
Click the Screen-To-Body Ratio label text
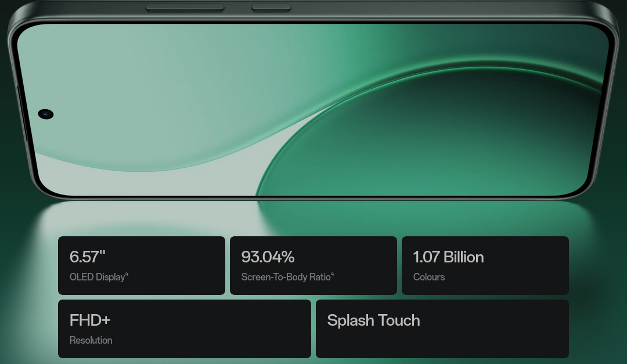(x=286, y=277)
